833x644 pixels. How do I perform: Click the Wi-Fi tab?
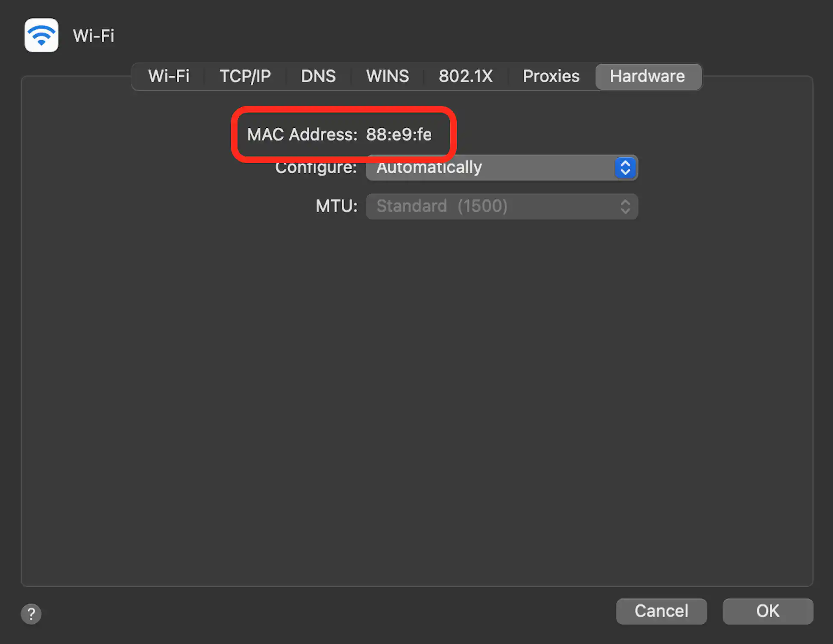169,76
